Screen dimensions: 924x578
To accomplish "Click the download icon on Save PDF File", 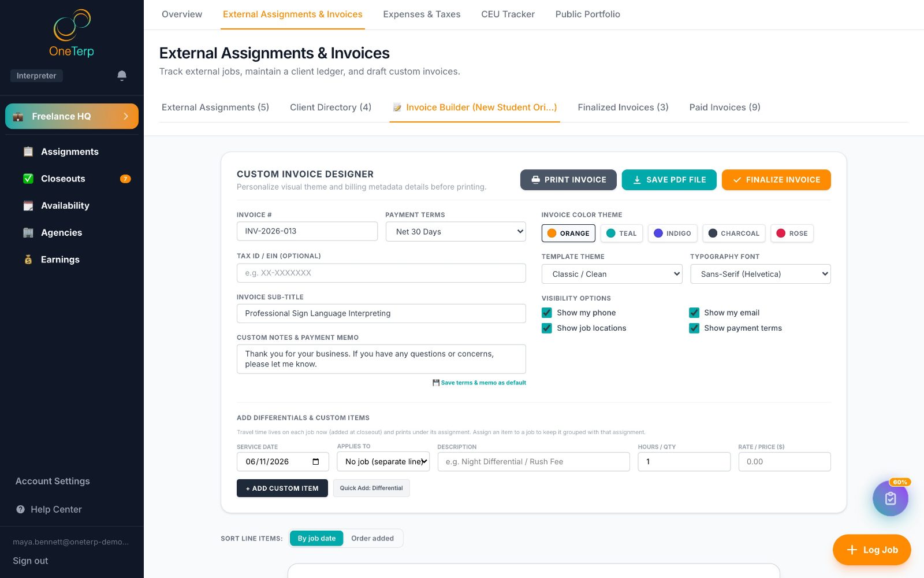I will pyautogui.click(x=637, y=180).
